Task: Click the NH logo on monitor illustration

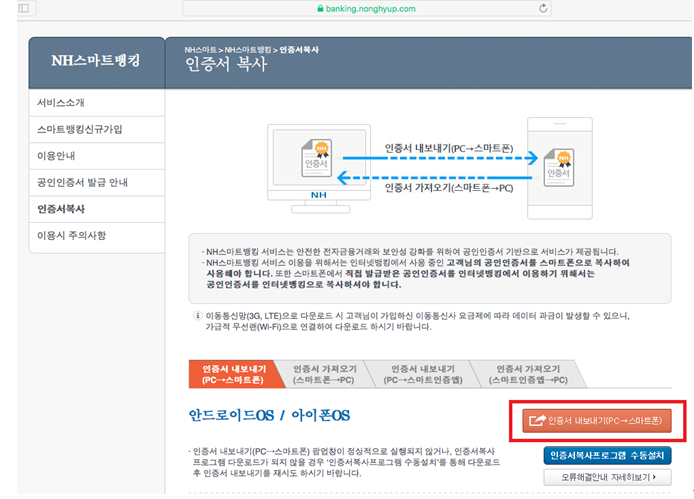Action: tap(319, 195)
